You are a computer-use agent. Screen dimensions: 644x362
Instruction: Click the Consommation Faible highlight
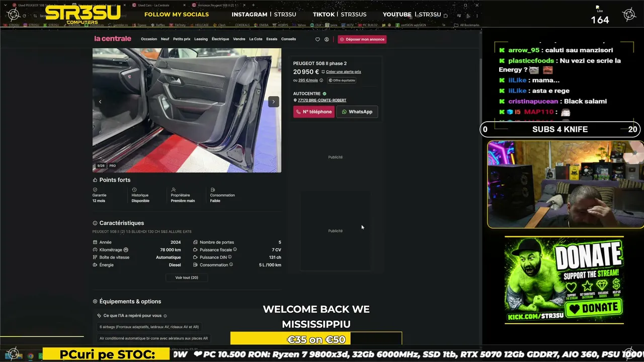tap(222, 195)
